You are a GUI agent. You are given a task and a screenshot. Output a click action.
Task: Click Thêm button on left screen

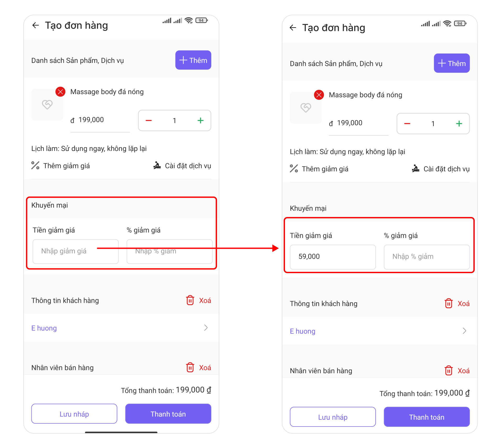pos(193,60)
